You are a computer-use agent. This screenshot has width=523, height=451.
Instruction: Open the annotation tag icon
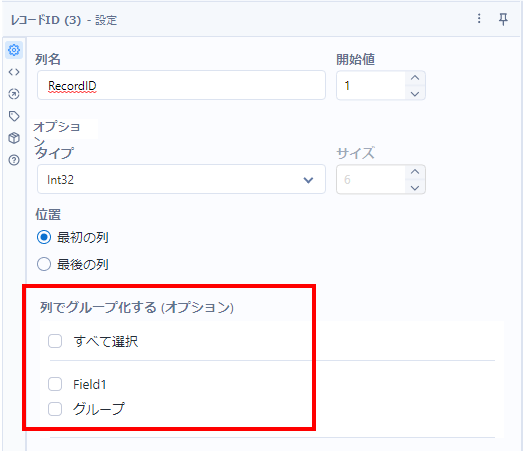14,116
